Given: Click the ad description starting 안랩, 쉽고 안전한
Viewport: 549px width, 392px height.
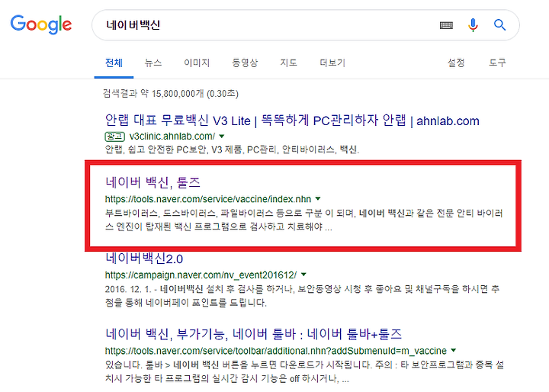Looking at the screenshot, I should point(232,149).
